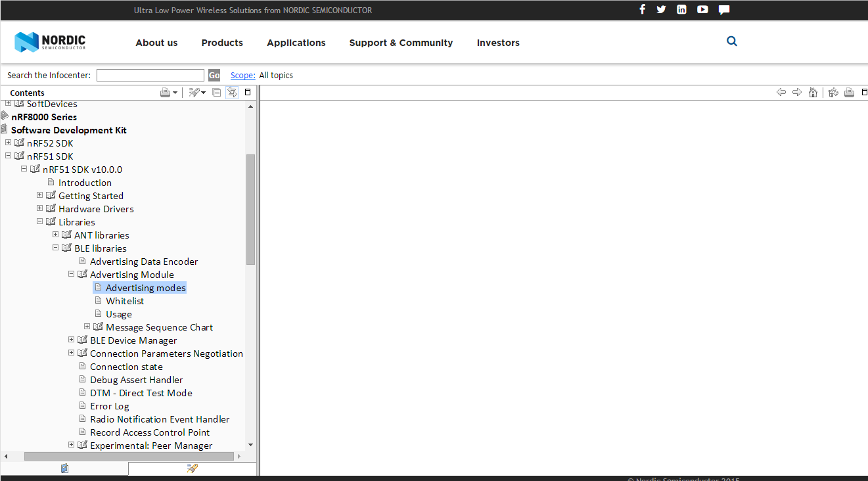Open the Introduction topic
Image resolution: width=868 pixels, height=481 pixels.
coord(85,183)
